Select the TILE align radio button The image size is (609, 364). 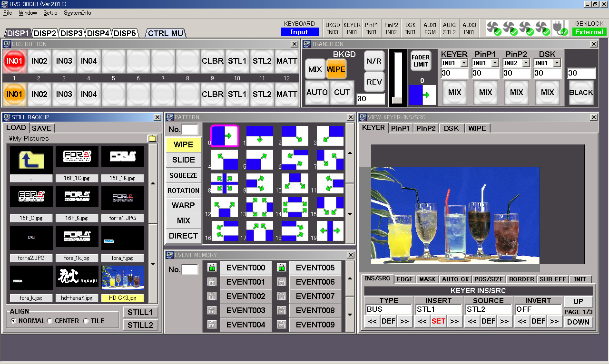[x=86, y=321]
